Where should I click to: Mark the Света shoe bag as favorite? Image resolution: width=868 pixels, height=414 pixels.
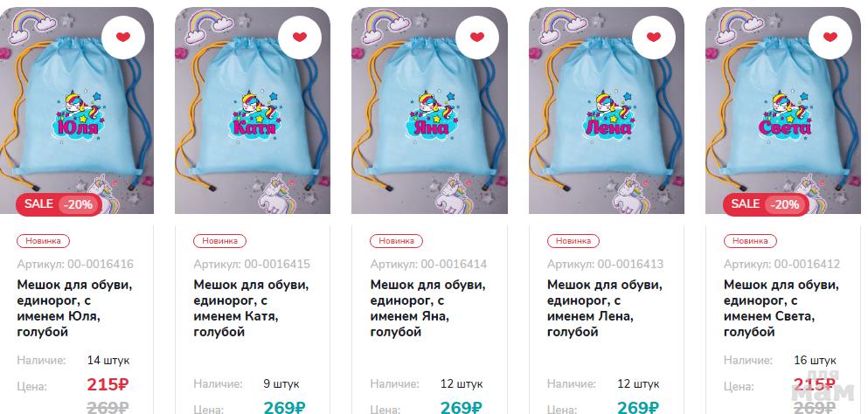tap(830, 37)
